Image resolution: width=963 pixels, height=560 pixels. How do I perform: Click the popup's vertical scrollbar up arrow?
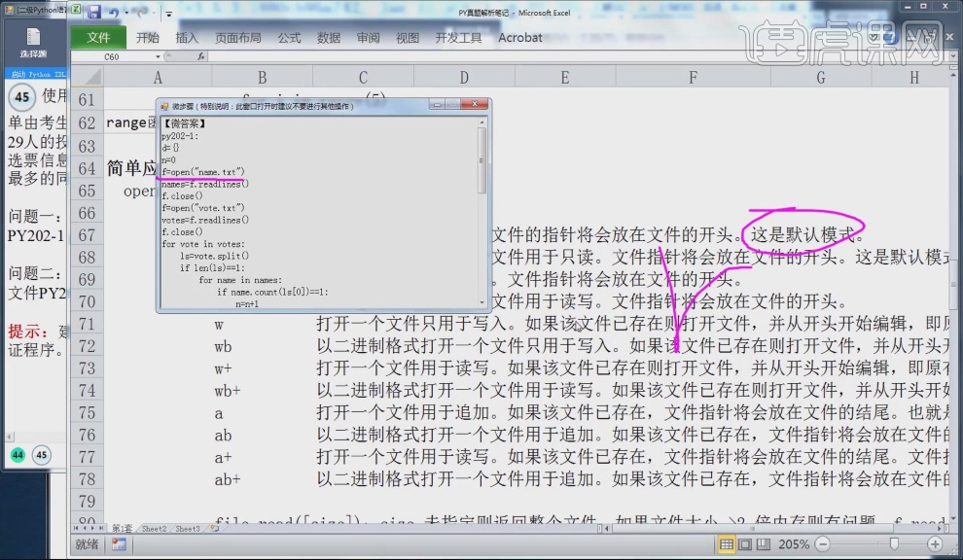[x=481, y=122]
